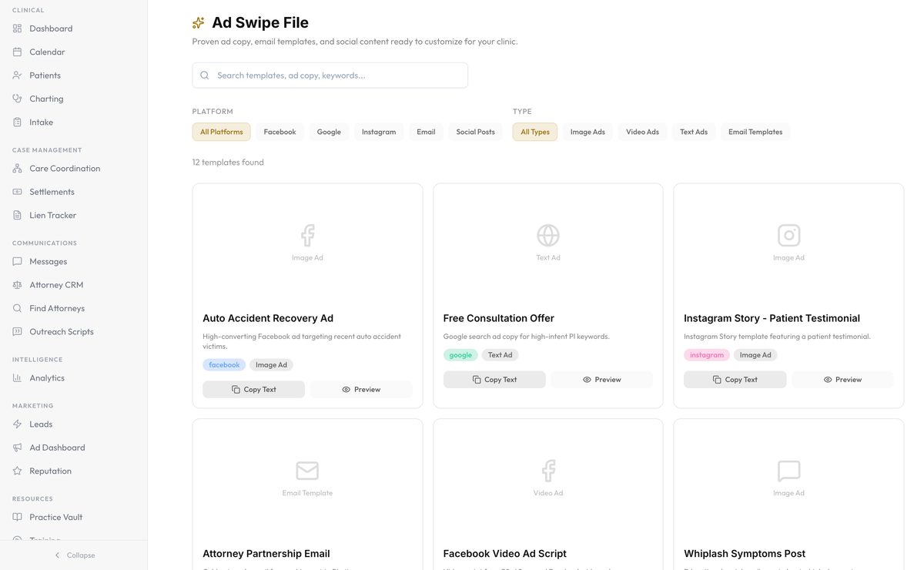The image size is (924, 570).
Task: Open the Practice Vault book icon
Action: [x=18, y=517]
